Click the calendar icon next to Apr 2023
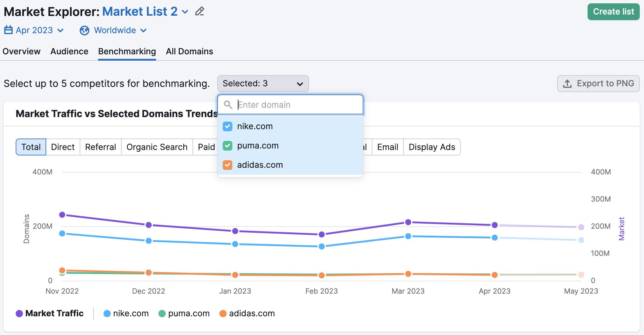644x335 pixels. pos(8,30)
